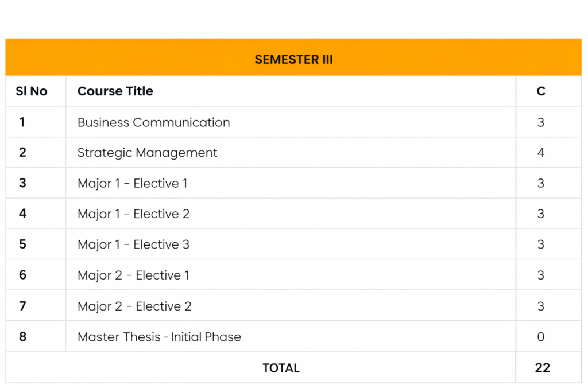Screen dimensions: 588x392
Task: Select Major 2 - Elective 2 course
Action: (134, 306)
